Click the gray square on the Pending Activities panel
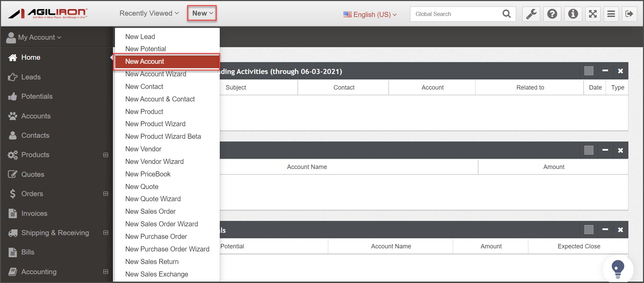The image size is (644, 283). click(589, 71)
